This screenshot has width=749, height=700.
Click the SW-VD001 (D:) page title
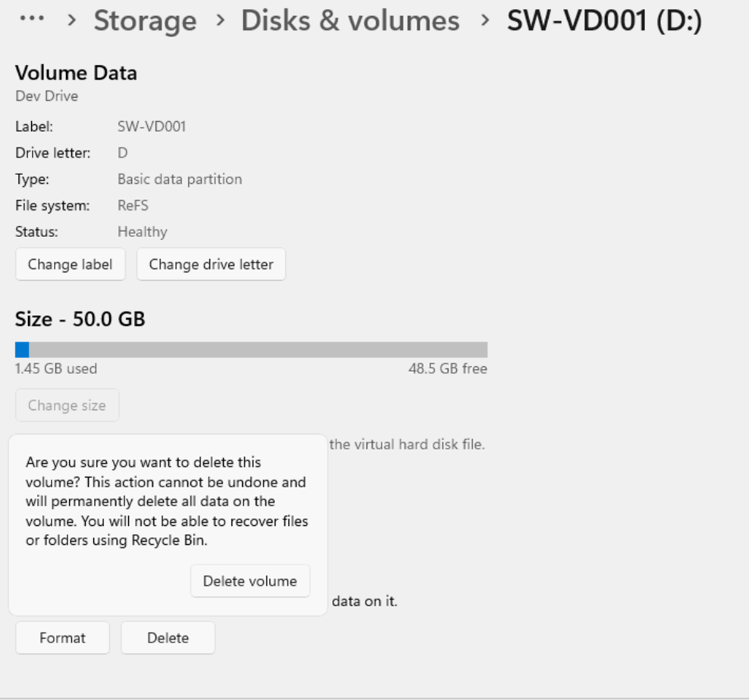[604, 20]
